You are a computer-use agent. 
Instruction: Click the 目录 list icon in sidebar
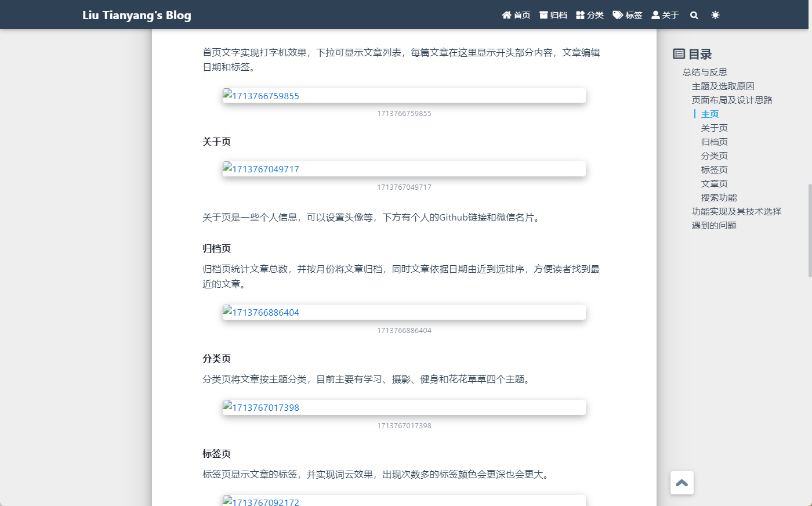tap(679, 54)
